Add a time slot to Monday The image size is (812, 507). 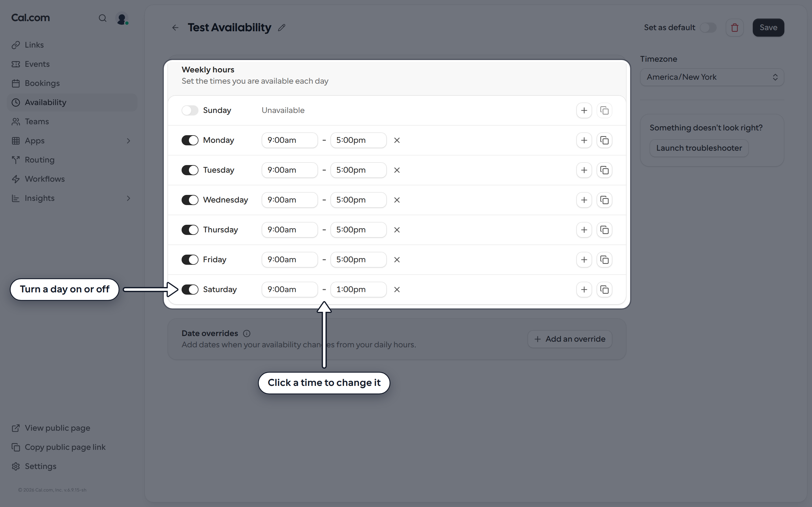(584, 140)
